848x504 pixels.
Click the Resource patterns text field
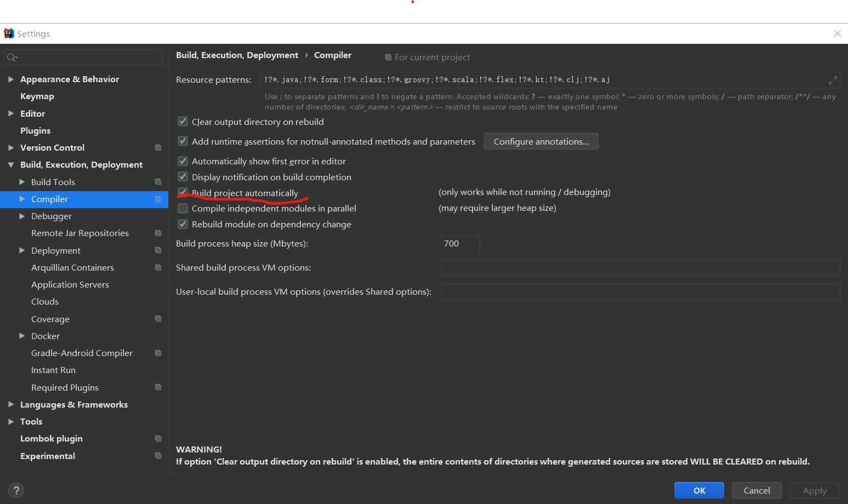point(550,80)
